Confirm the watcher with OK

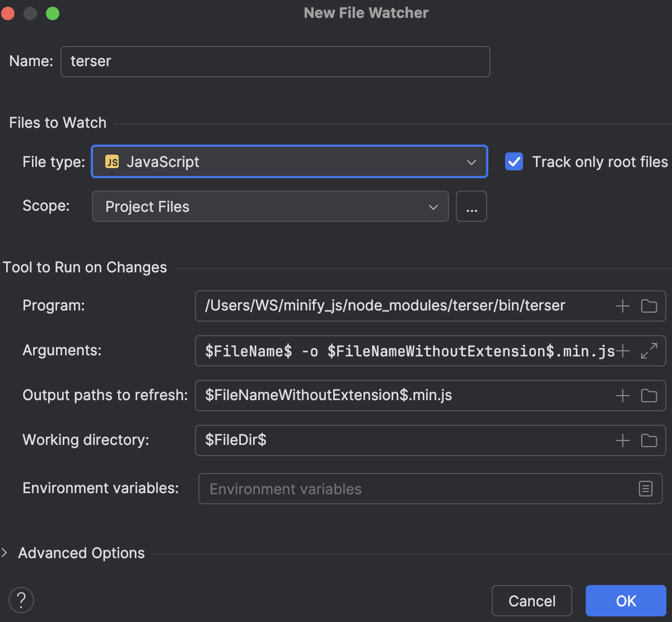click(x=626, y=600)
